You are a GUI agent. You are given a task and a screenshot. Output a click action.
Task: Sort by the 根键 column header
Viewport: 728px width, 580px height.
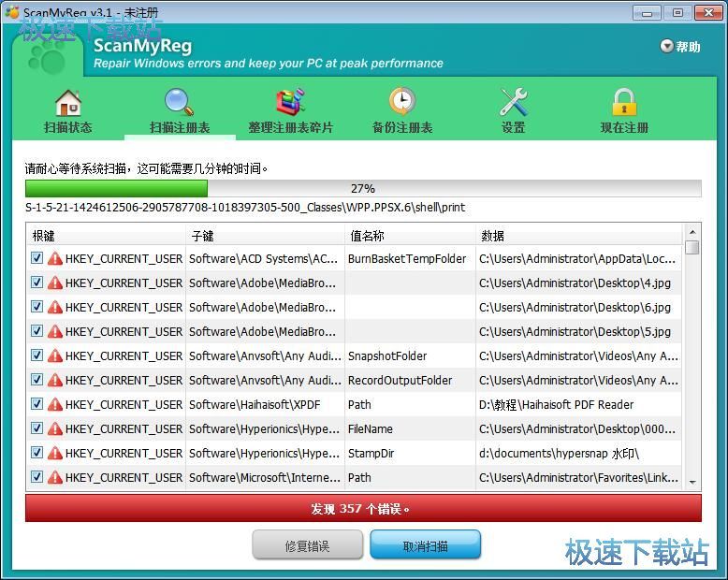coord(106,236)
